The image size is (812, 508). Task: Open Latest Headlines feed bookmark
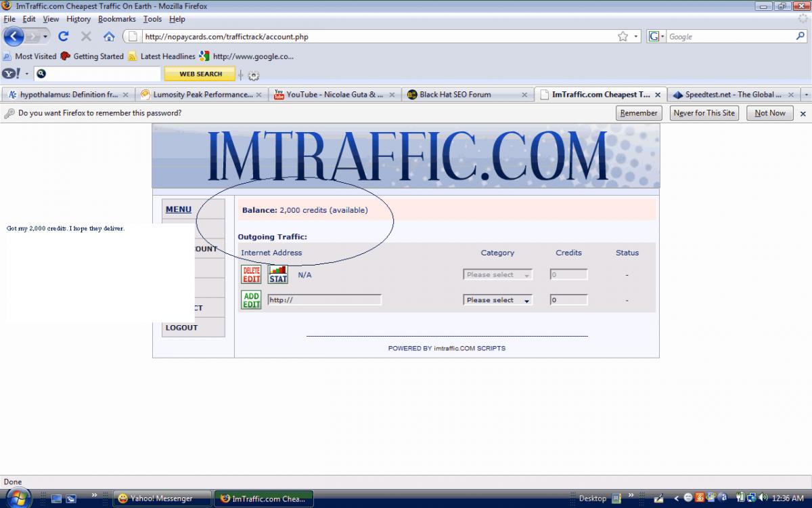tap(161, 56)
